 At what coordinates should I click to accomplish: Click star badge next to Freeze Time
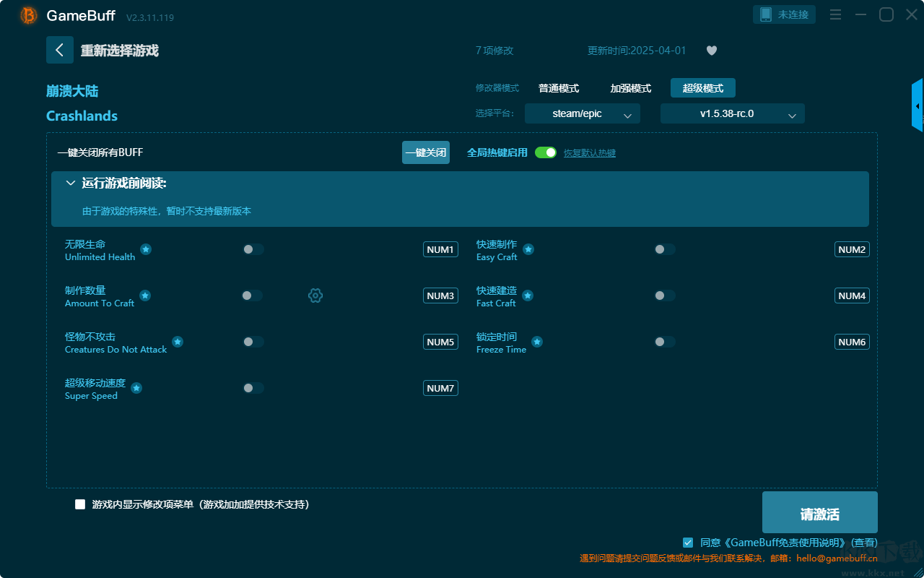click(537, 342)
